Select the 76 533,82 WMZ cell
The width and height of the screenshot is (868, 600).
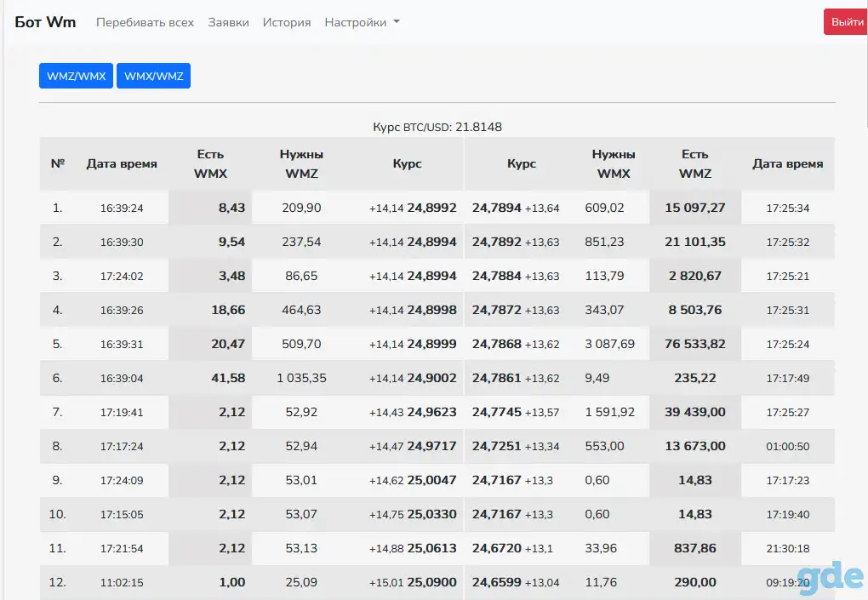(695, 344)
